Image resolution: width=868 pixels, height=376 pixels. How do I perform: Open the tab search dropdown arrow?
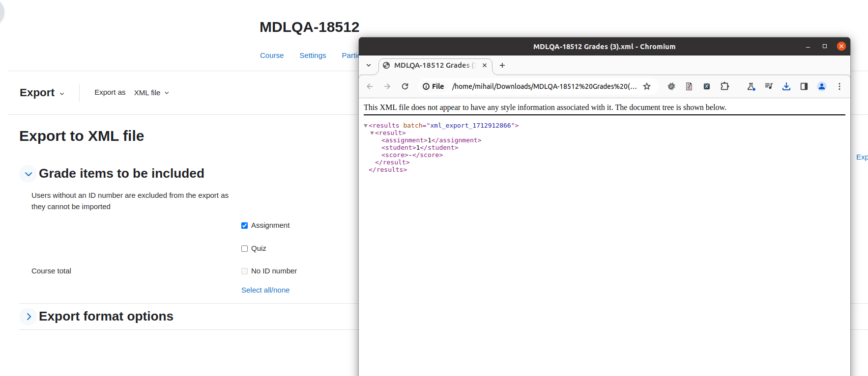tap(369, 65)
